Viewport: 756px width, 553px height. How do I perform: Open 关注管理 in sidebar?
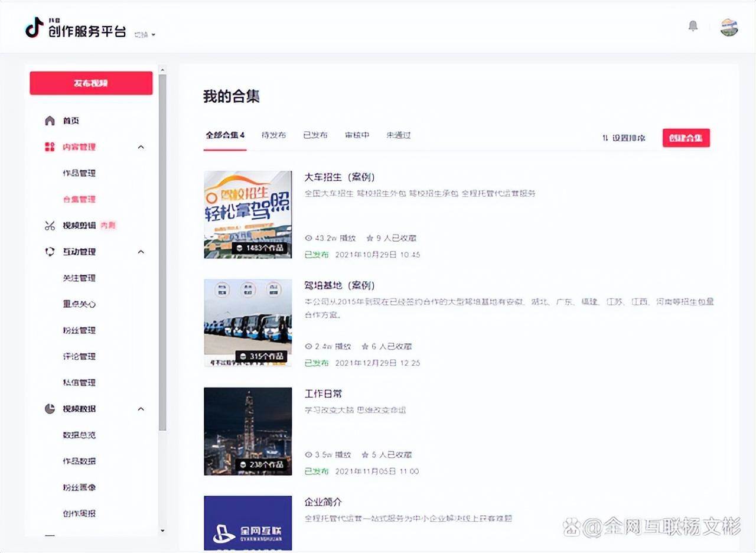(79, 278)
